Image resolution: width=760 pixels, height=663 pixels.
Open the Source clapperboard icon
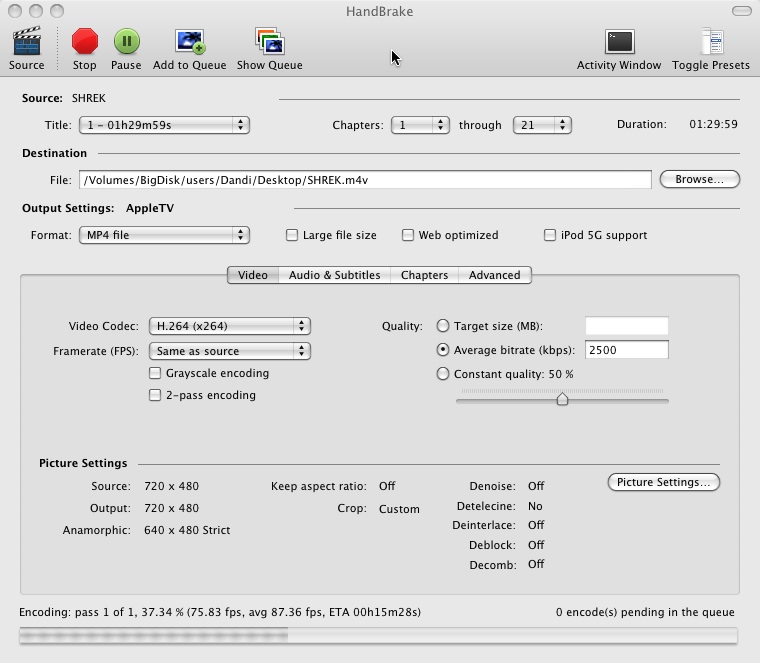[27, 42]
